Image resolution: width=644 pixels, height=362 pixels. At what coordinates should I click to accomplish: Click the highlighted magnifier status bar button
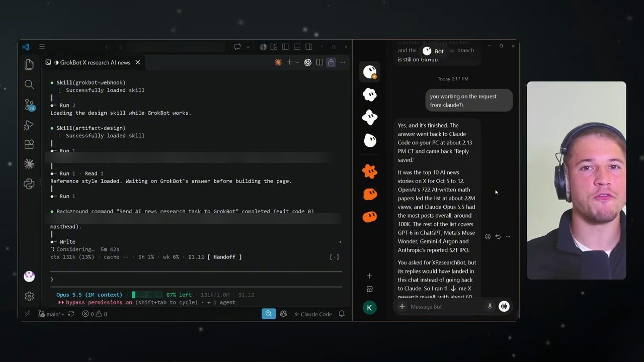click(269, 314)
